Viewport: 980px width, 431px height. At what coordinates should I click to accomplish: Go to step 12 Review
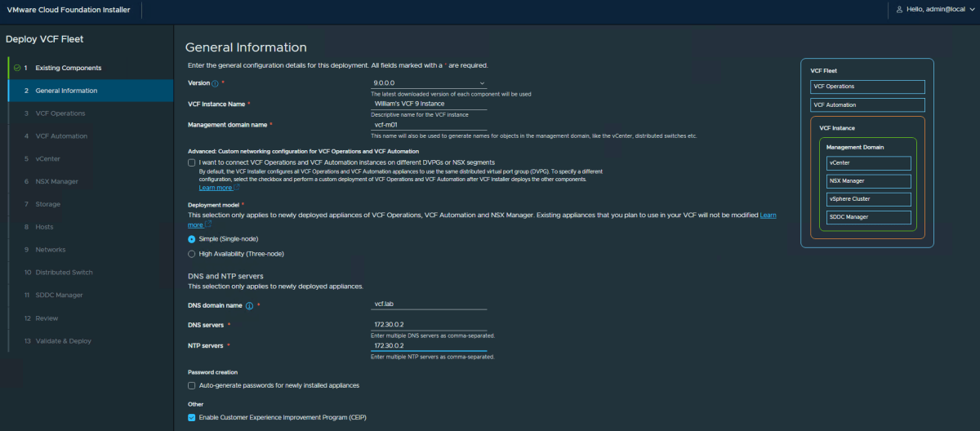pyautogui.click(x=91, y=318)
